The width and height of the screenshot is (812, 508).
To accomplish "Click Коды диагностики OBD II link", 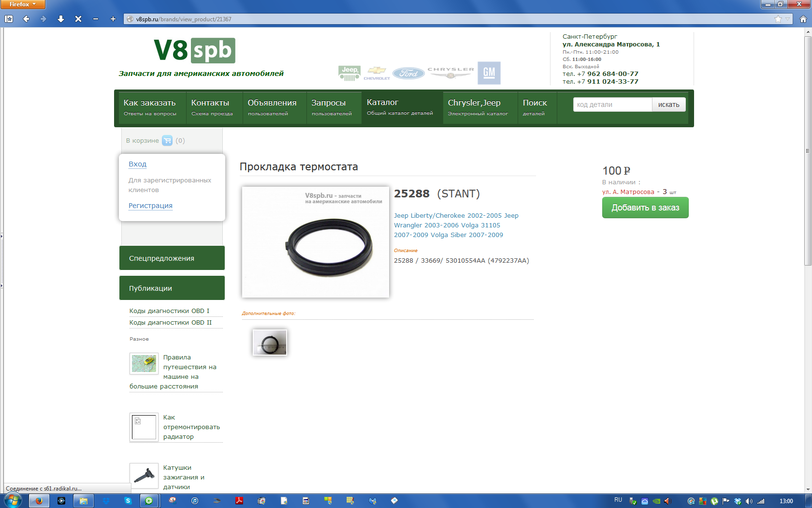I will pos(170,322).
